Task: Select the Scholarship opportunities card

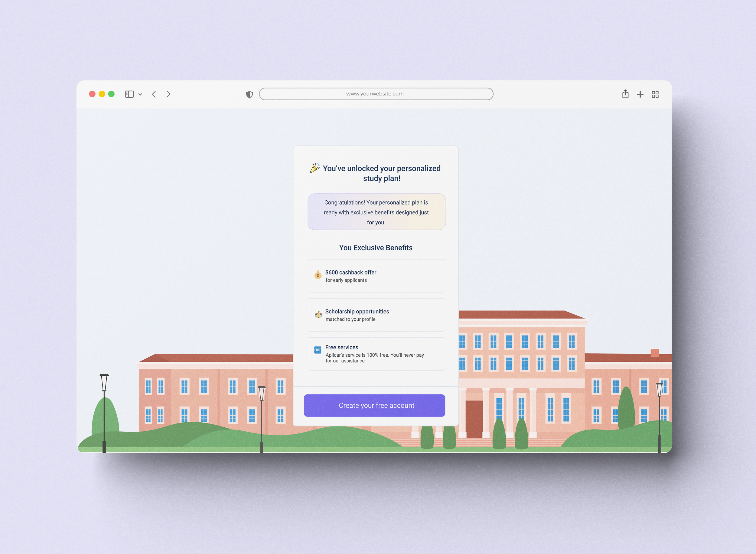Action: (x=376, y=315)
